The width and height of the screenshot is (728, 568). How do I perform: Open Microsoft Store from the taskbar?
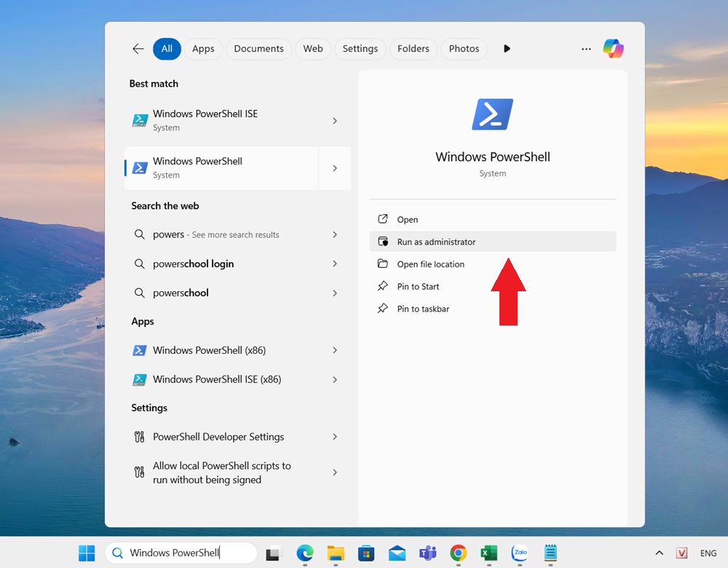click(x=366, y=553)
